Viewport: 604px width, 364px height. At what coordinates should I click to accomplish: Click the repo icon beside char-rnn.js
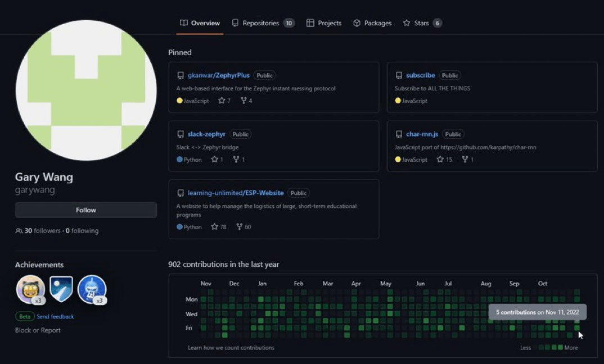pyautogui.click(x=399, y=134)
